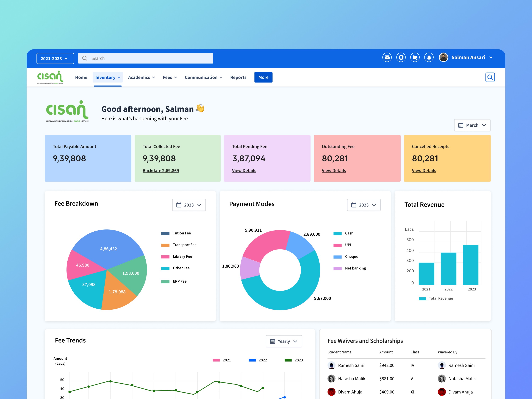The width and height of the screenshot is (532, 399).
Task: Click the More button
Action: point(263,77)
